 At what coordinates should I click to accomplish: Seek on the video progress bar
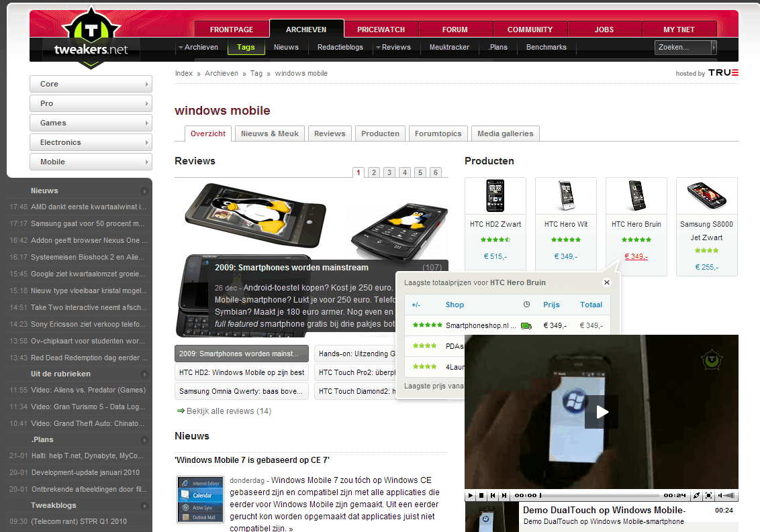point(599,496)
